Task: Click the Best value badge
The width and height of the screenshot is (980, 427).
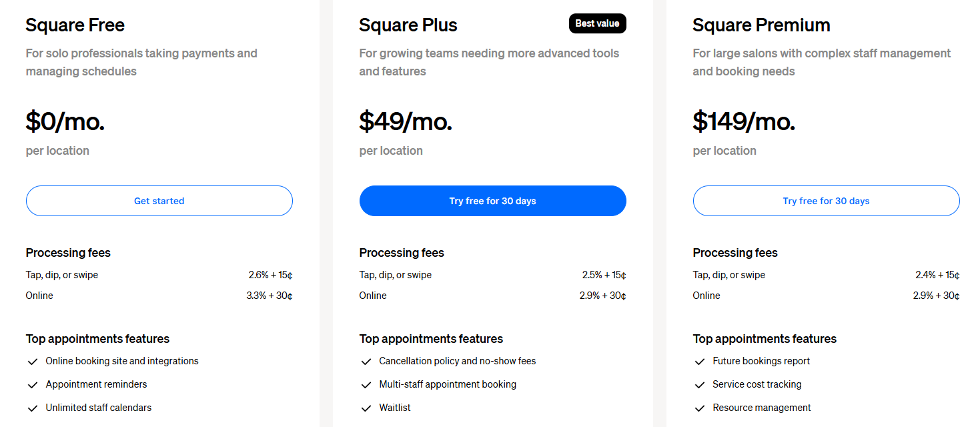Action: [x=597, y=23]
